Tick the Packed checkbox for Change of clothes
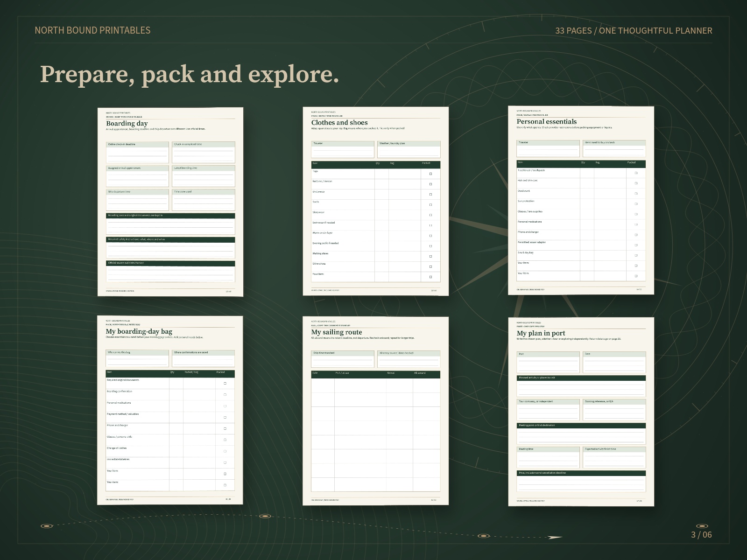747x560 pixels. pos(225,451)
